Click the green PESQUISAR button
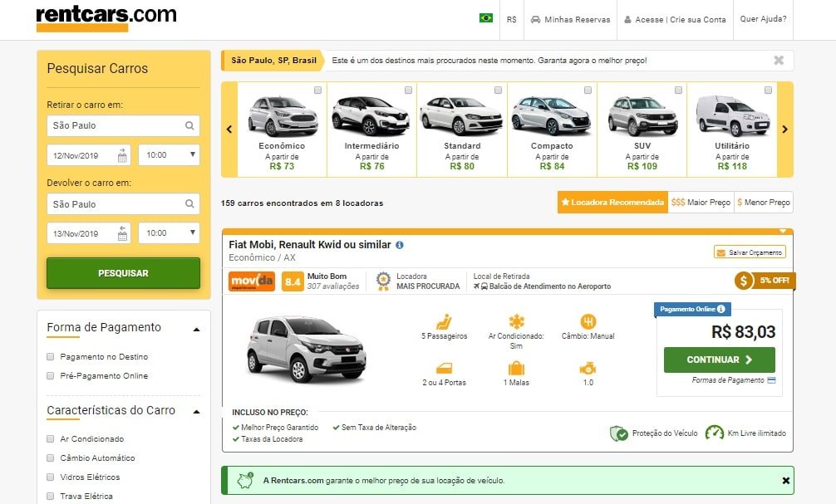Image resolution: width=836 pixels, height=504 pixels. (123, 273)
